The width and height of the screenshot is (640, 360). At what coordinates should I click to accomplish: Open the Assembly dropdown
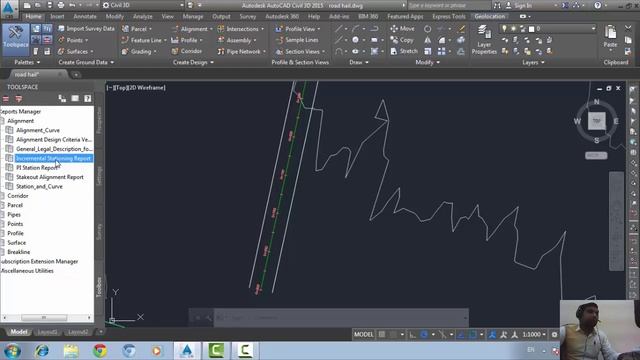[237, 40]
